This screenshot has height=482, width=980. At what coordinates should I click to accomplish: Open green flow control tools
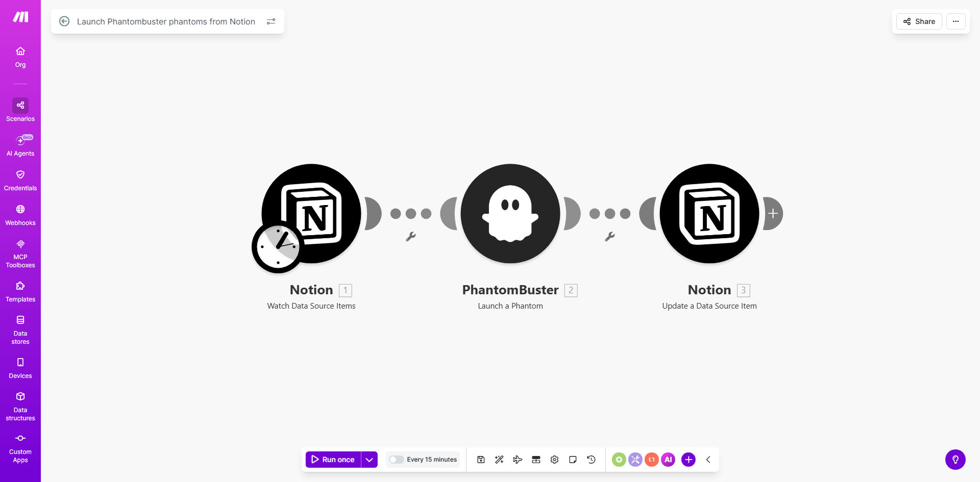pyautogui.click(x=619, y=460)
